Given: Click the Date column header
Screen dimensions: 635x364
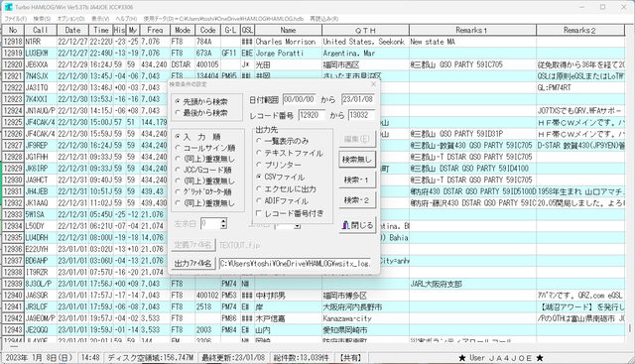Looking at the screenshot, I should pos(72,30).
